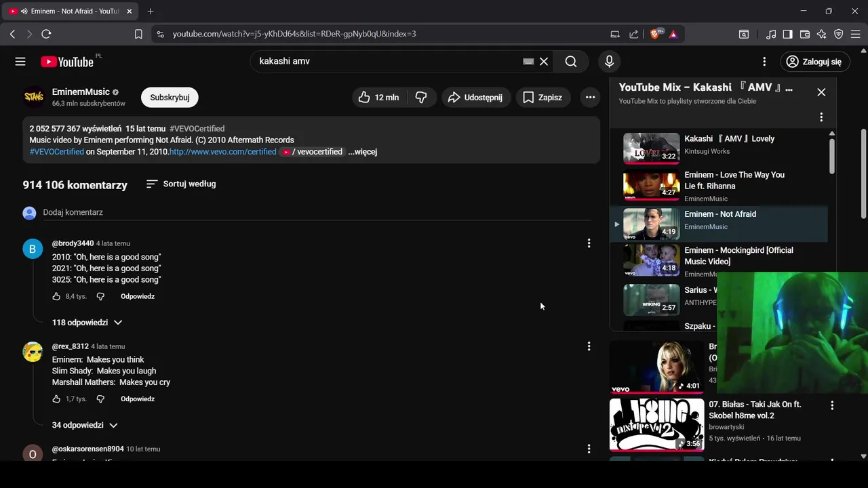This screenshot has height=488, width=868.
Task: Start voice search with microphone
Action: (x=609, y=62)
